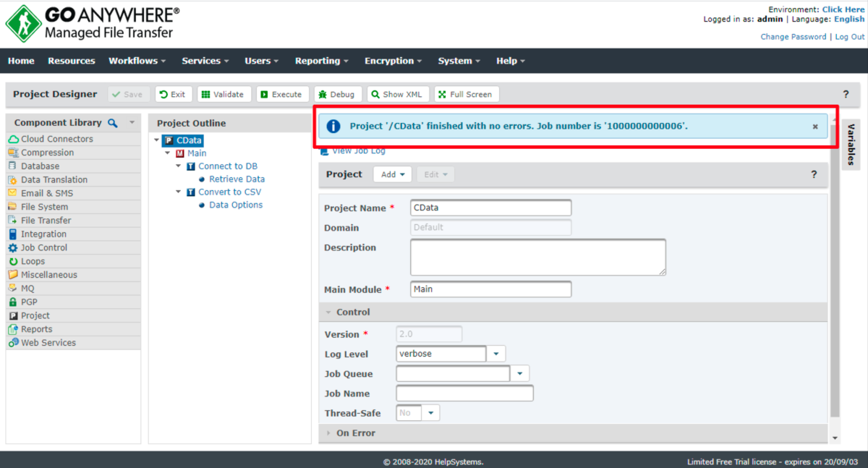This screenshot has width=868, height=468.
Task: Open the Loops component category
Action: 73,261
